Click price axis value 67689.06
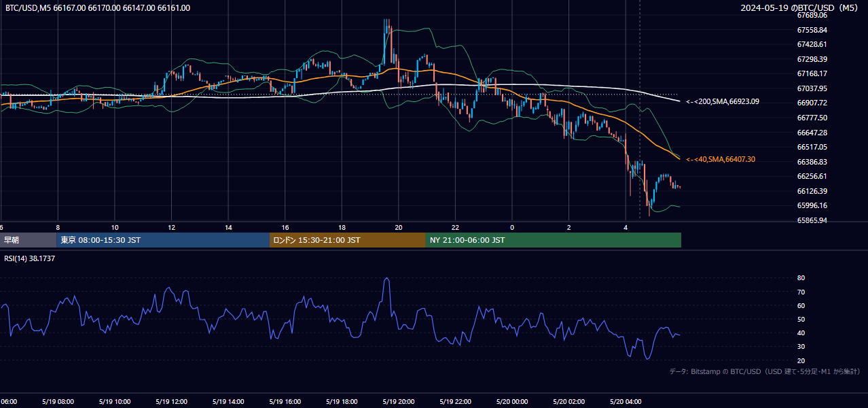 pos(812,15)
